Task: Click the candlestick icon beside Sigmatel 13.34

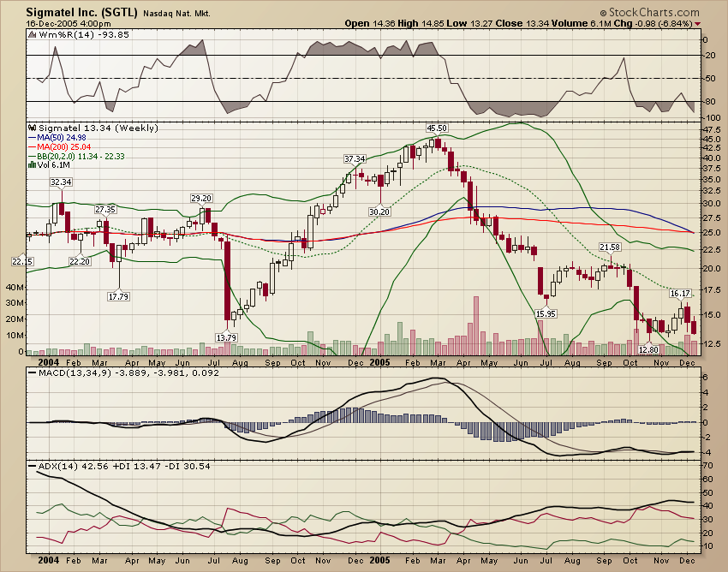Action: [33, 128]
